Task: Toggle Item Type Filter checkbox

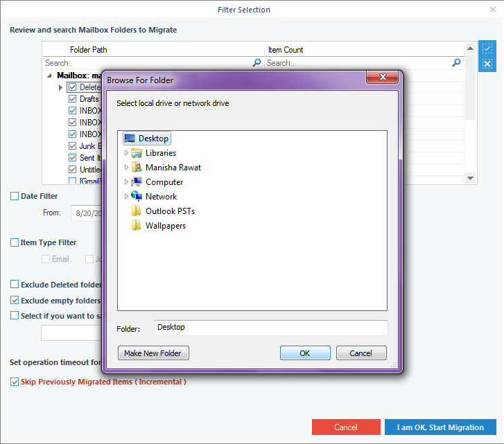Action: pos(15,243)
